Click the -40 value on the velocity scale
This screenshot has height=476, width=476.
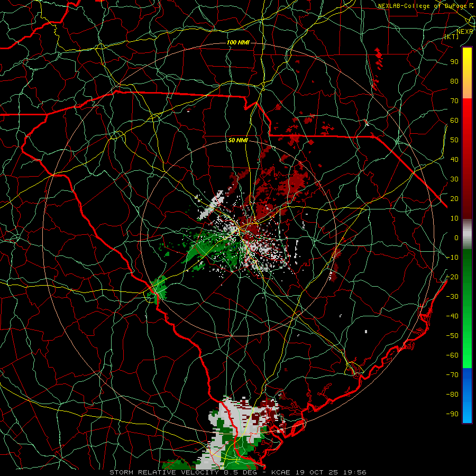pyautogui.click(x=452, y=316)
